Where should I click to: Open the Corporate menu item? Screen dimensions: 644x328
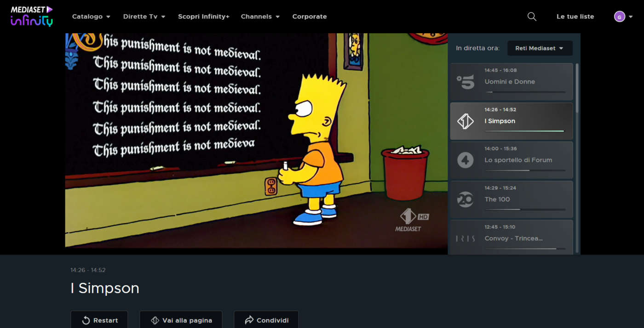click(x=309, y=16)
